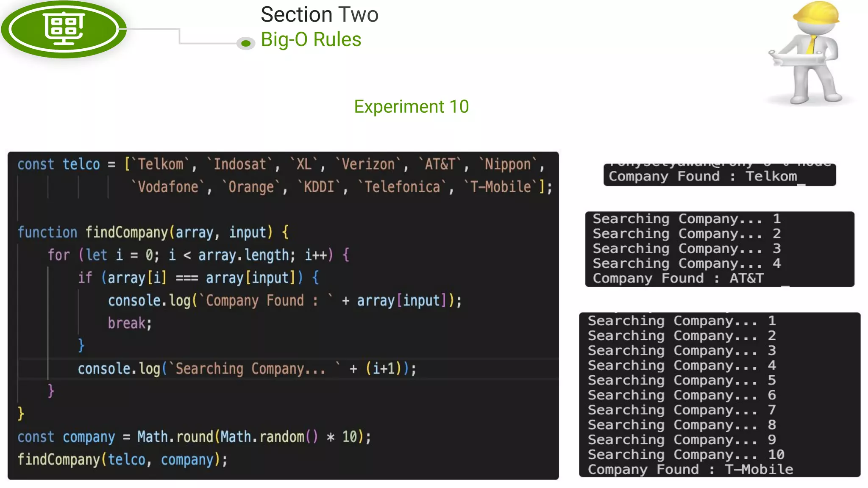Click the small green connector dot
868x488 pixels.
click(245, 43)
